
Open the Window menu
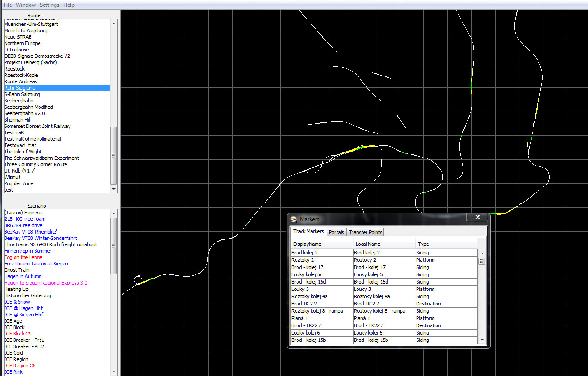26,5
